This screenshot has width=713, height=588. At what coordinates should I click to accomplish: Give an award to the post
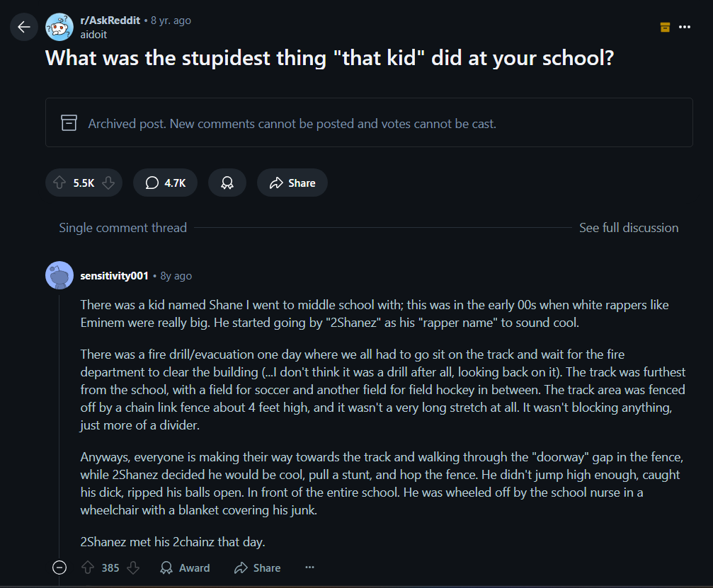pos(227,183)
